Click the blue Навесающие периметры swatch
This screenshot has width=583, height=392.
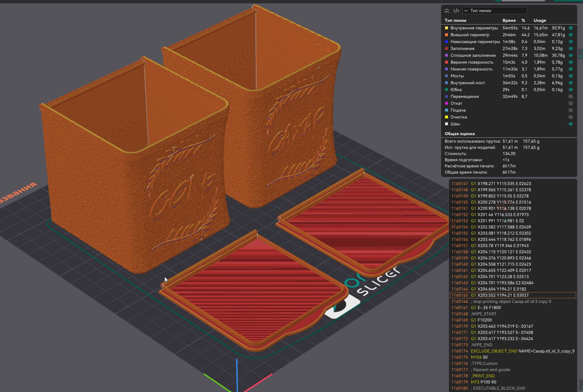(x=446, y=42)
